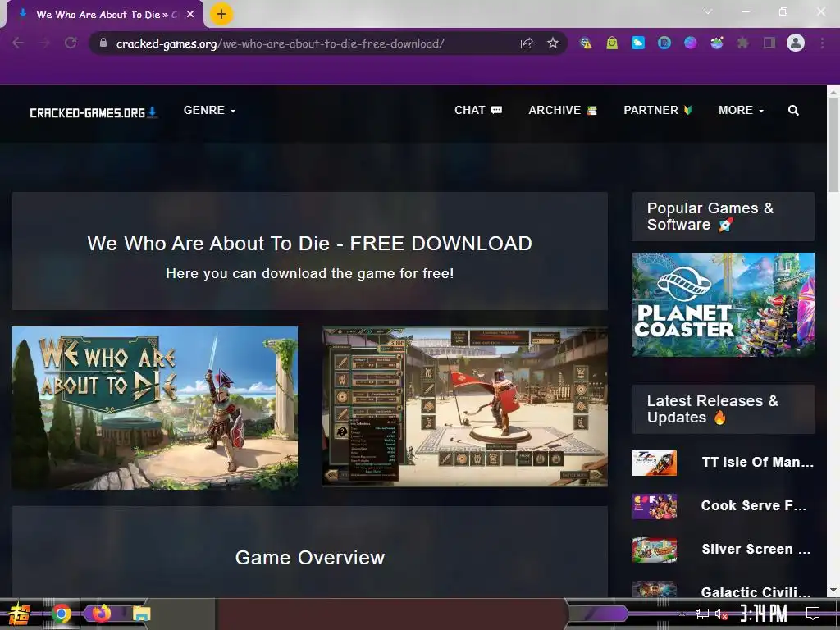Go back to the previous page
Image resolution: width=840 pixels, height=630 pixels.
pos(18,43)
